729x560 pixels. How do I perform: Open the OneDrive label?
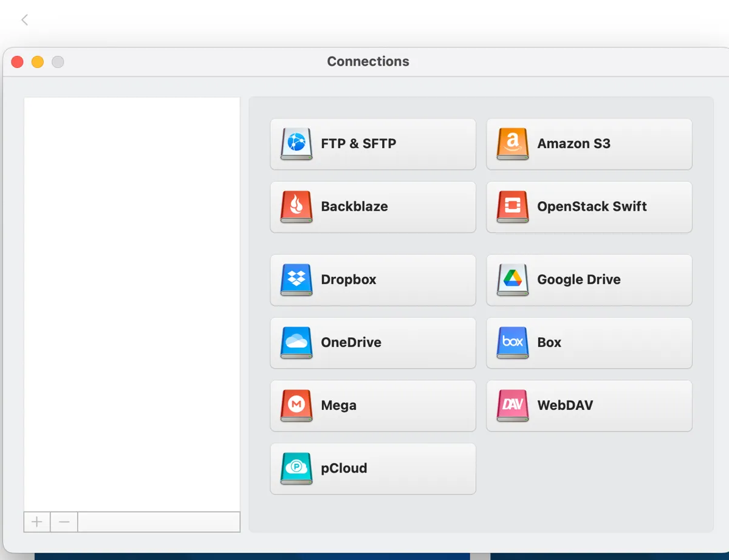(x=351, y=343)
